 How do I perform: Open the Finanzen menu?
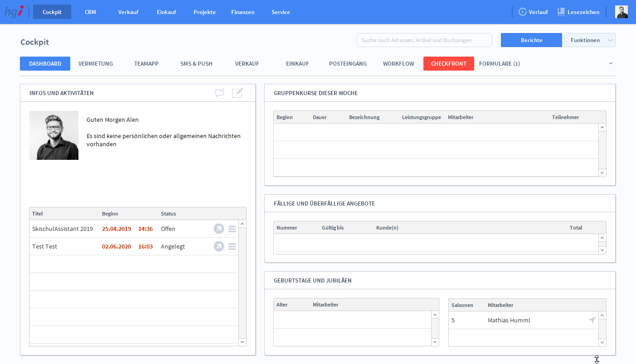click(243, 12)
